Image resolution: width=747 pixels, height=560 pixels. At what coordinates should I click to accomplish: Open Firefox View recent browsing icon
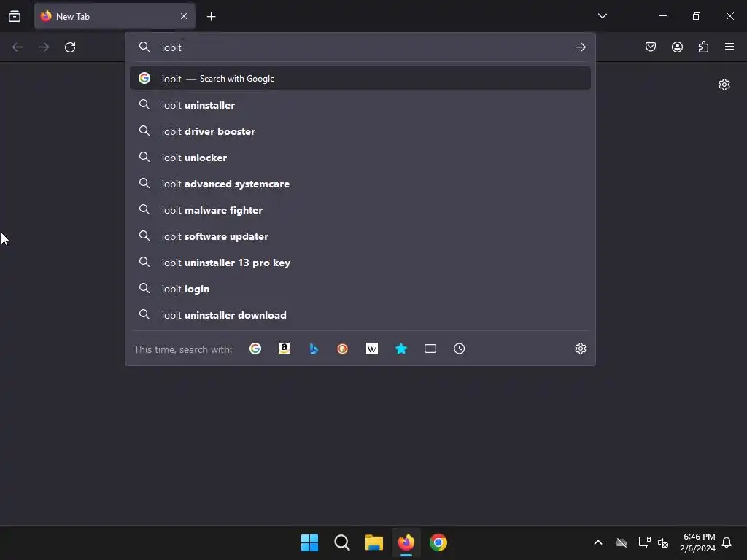point(15,16)
